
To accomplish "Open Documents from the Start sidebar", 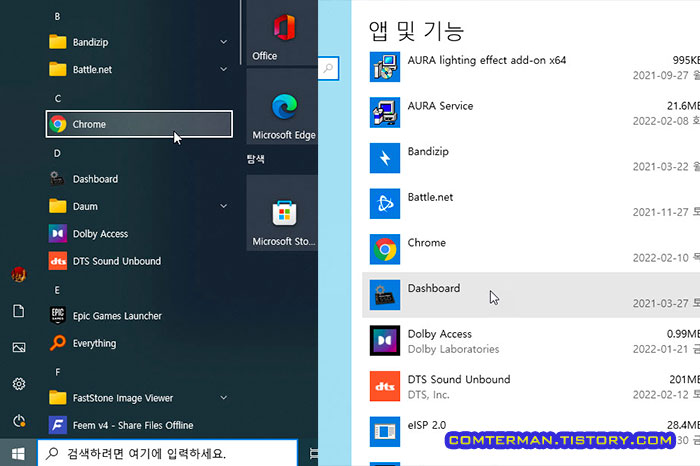I will click(19, 311).
